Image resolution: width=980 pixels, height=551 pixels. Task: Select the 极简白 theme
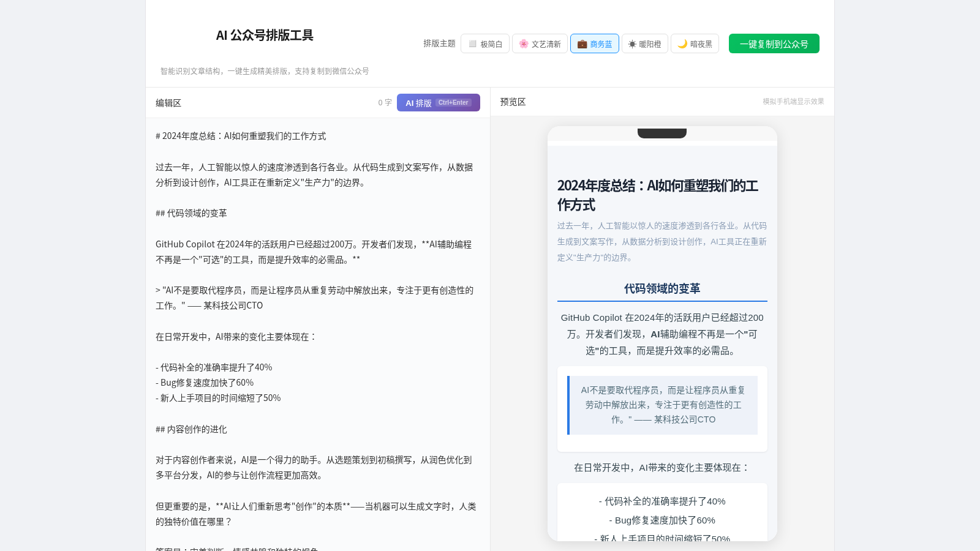[x=485, y=43]
